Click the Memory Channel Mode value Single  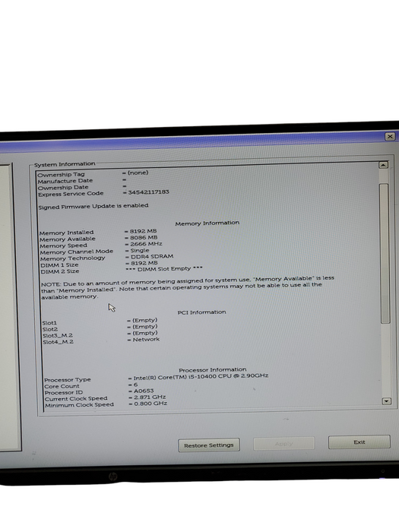tap(140, 250)
